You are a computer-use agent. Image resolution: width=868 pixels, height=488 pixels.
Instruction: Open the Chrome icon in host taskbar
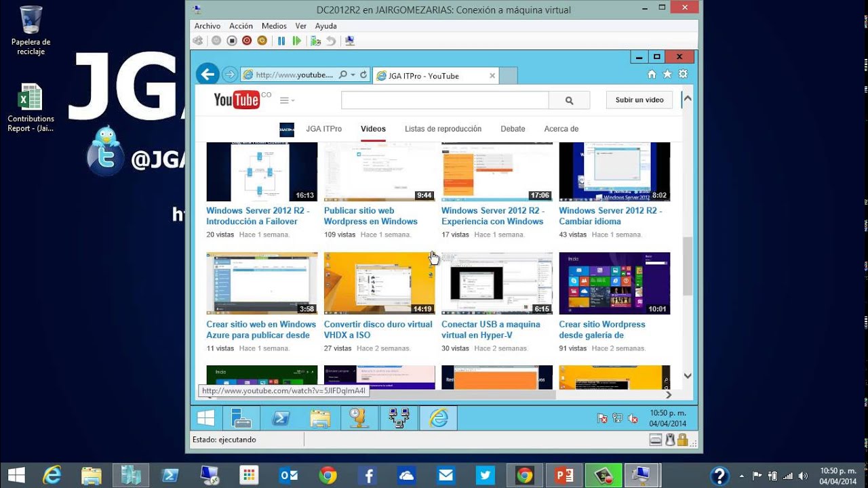coord(328,475)
